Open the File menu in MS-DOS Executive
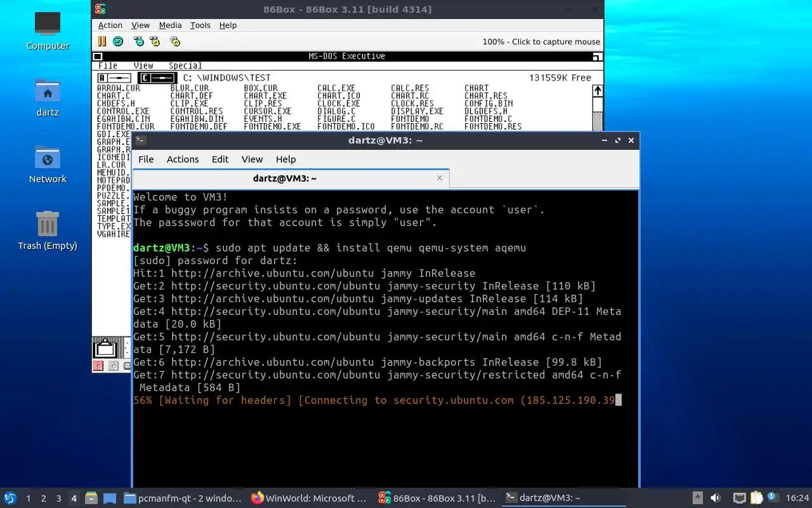 click(x=108, y=65)
